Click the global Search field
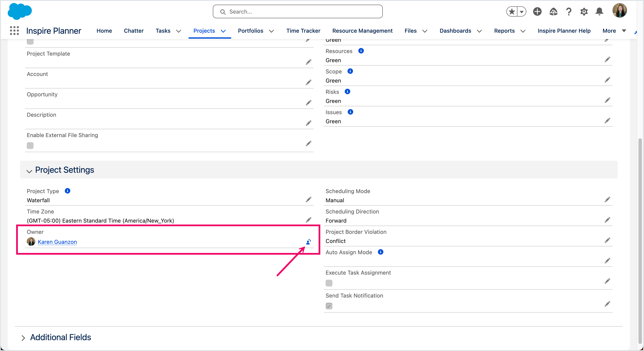 coord(298,11)
